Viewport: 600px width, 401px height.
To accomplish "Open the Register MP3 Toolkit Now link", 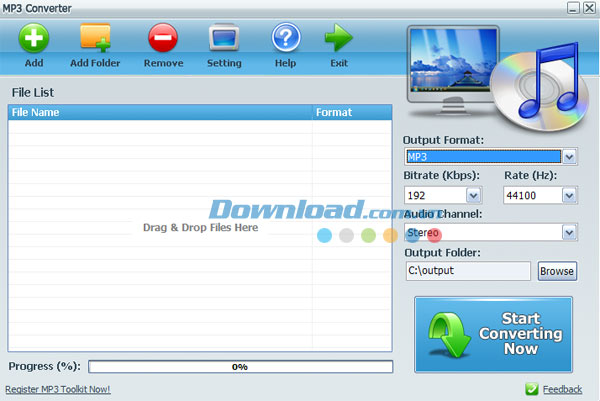I will coord(58,390).
